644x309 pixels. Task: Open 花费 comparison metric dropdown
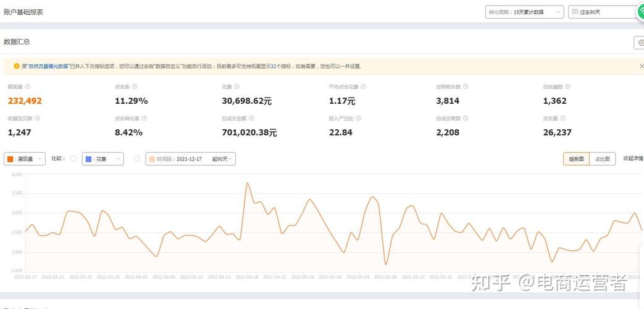(x=102, y=159)
